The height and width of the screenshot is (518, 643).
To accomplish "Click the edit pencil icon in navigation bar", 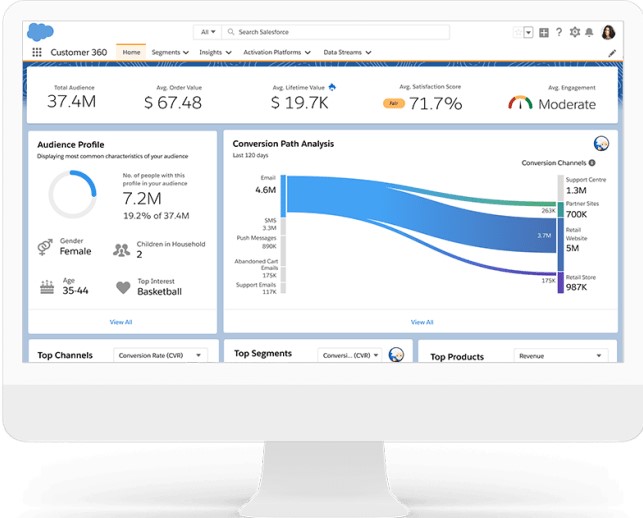I will [x=612, y=53].
